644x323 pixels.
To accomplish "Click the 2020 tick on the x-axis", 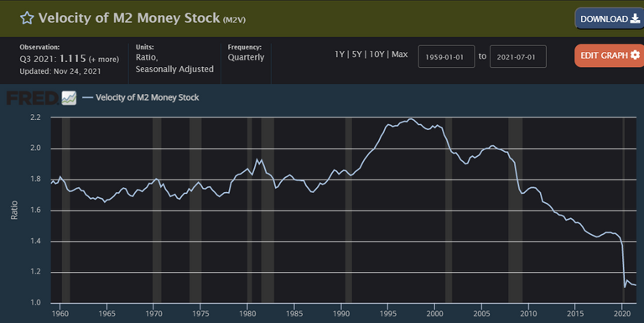I will tap(622, 314).
